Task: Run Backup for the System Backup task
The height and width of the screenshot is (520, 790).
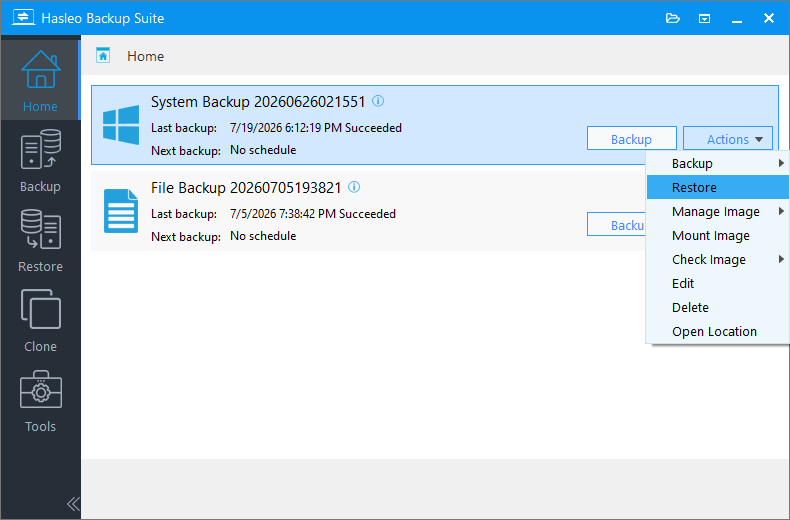Action: pos(631,139)
